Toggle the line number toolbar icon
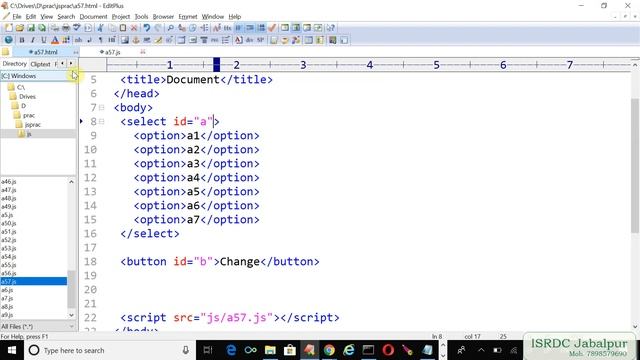This screenshot has height=360, width=640. [250, 28]
